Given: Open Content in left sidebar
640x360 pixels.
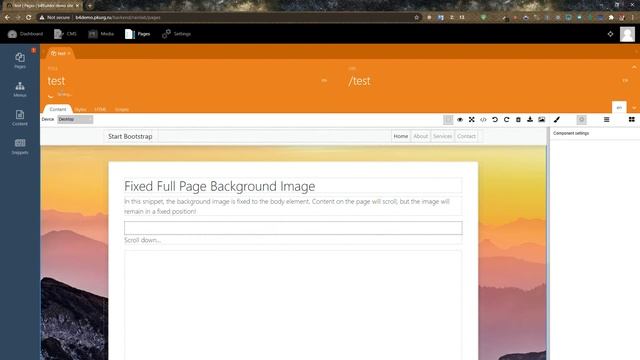Looking at the screenshot, I should 20,118.
